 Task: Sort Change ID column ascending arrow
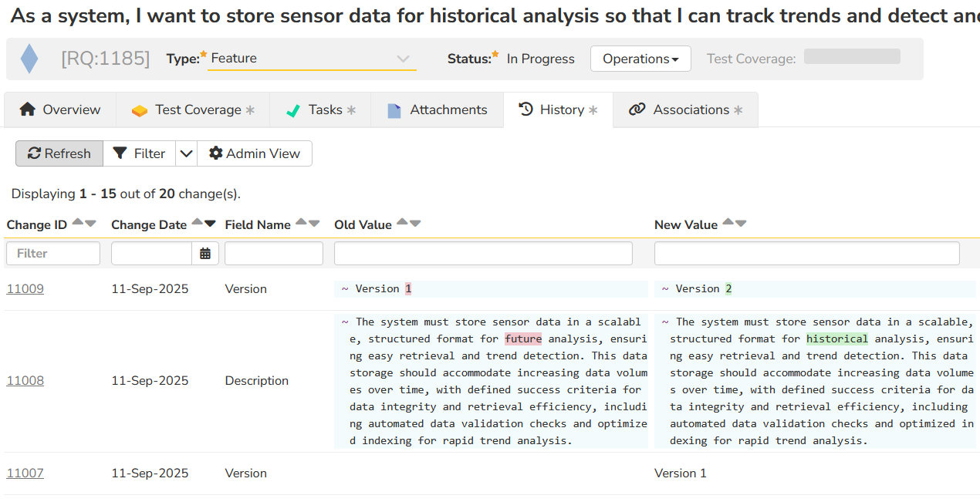point(77,224)
